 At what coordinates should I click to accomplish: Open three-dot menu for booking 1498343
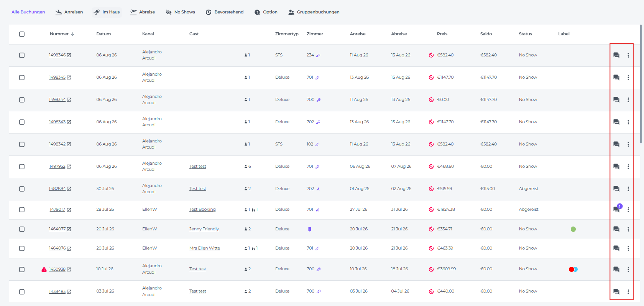pos(628,122)
